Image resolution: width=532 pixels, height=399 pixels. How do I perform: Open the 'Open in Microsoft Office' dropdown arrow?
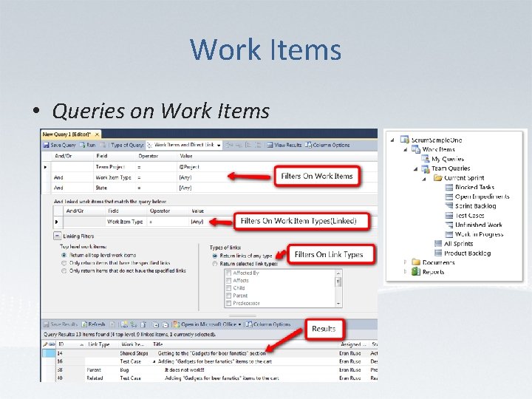click(x=240, y=324)
